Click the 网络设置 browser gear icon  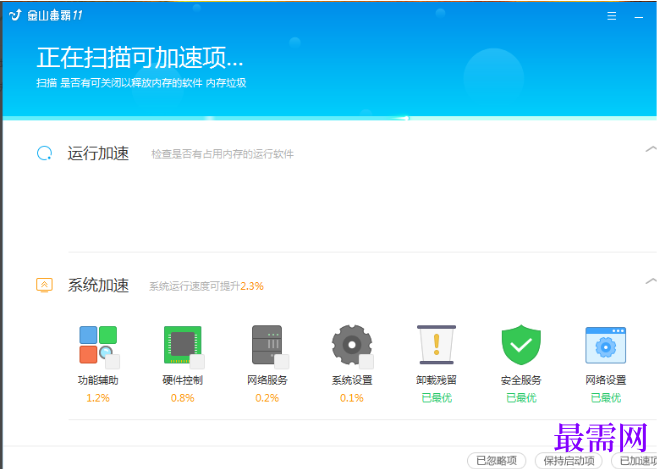[606, 345]
